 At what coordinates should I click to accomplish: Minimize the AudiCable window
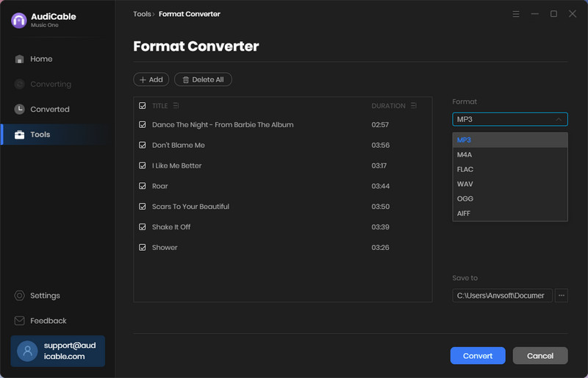click(535, 14)
